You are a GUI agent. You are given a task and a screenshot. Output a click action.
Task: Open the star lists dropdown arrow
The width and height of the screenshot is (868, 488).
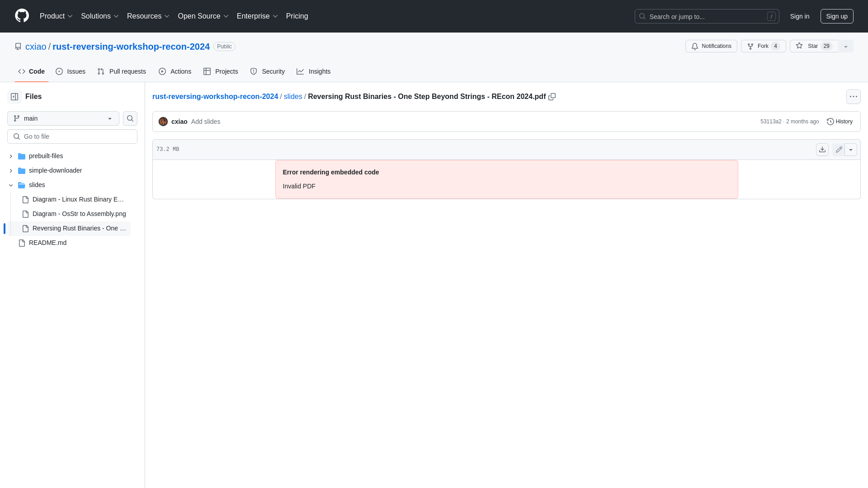[846, 46]
